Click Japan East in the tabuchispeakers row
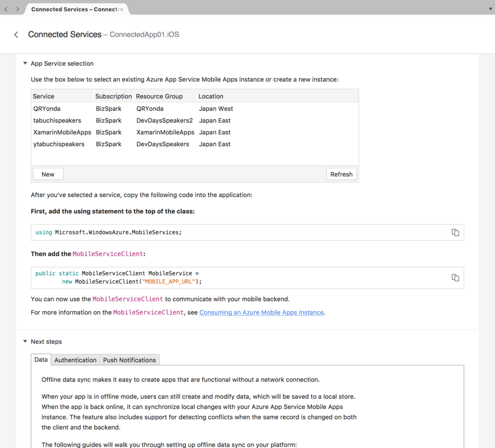The height and width of the screenshot is (448, 495). [x=215, y=120]
